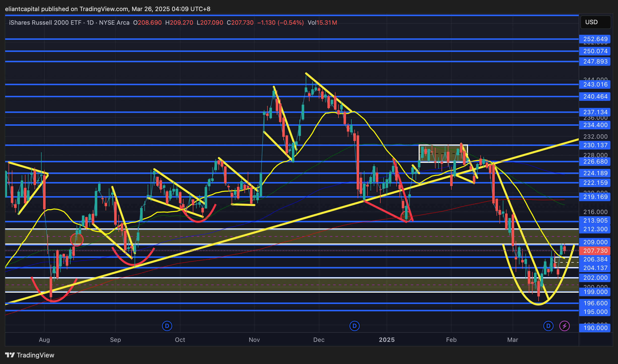
Task: Click the 252.649 price level label
Action: 595,39
